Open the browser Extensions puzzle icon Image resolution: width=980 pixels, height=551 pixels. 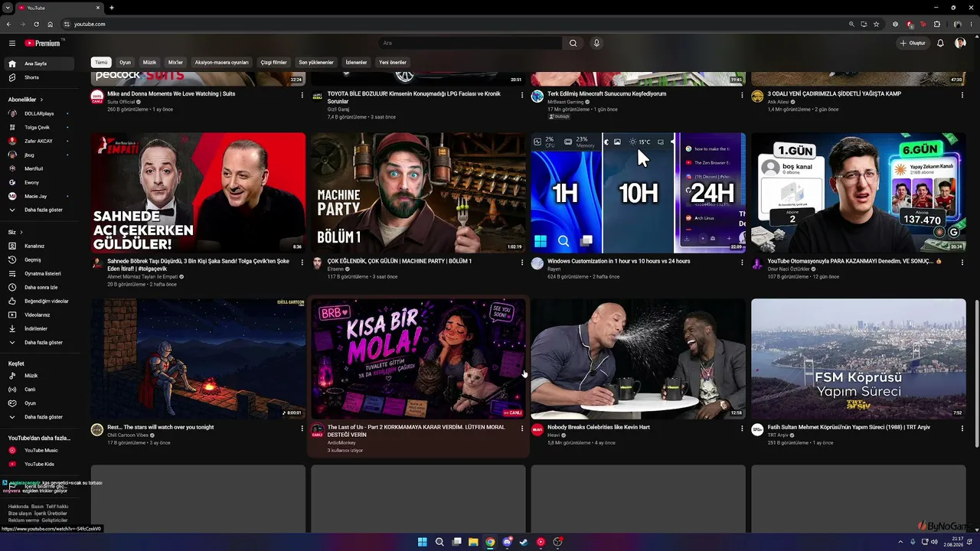point(936,24)
